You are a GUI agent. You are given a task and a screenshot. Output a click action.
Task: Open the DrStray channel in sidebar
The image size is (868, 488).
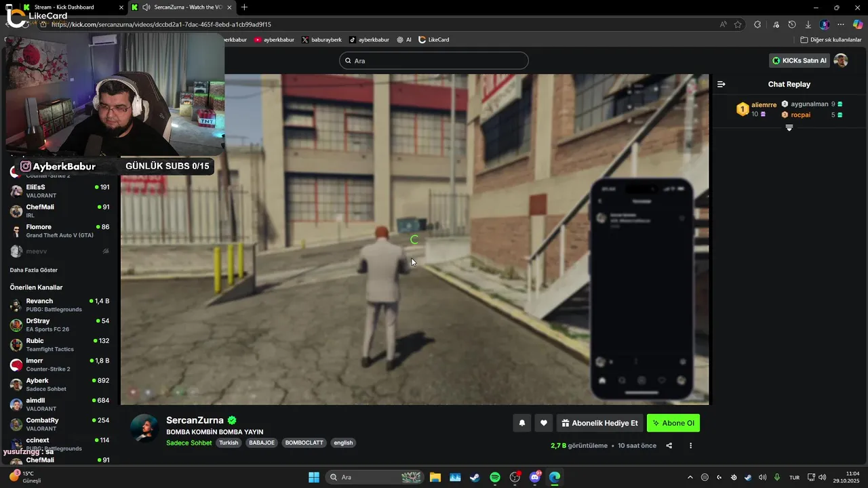60,325
